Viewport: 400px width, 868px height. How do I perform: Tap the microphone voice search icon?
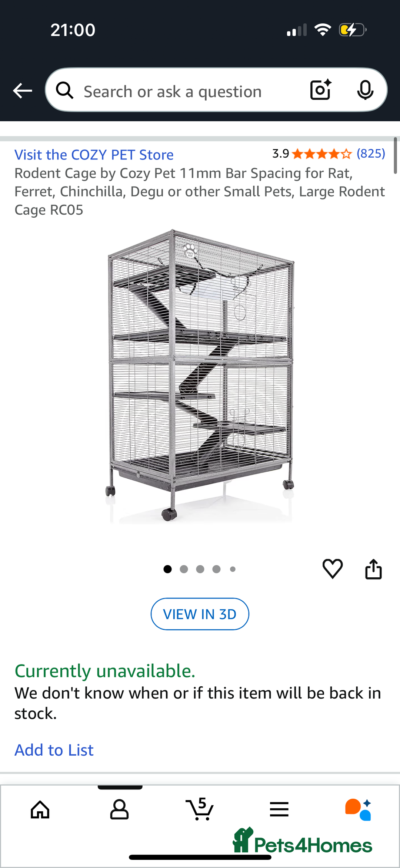pyautogui.click(x=365, y=90)
